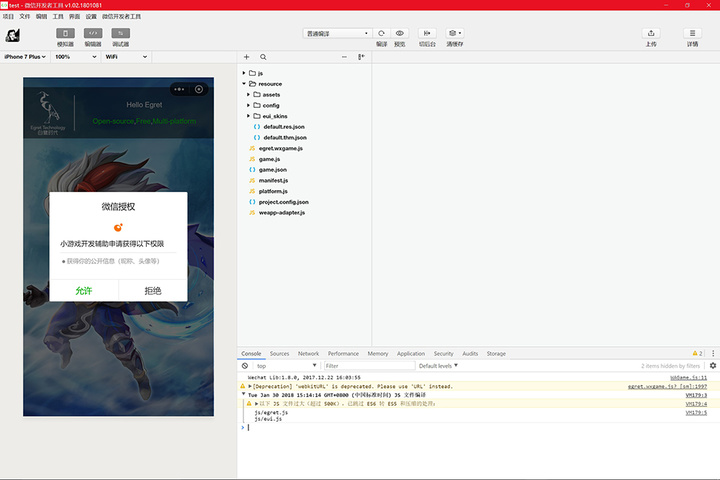The width and height of the screenshot is (720, 480).
Task: Switch to the Sources tab
Action: click(x=279, y=354)
